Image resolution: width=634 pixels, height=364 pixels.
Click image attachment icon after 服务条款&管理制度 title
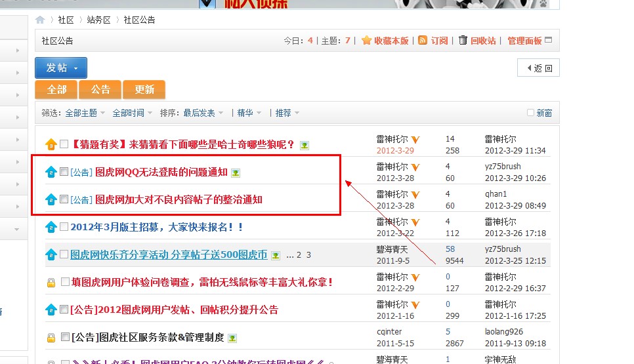pyautogui.click(x=232, y=338)
